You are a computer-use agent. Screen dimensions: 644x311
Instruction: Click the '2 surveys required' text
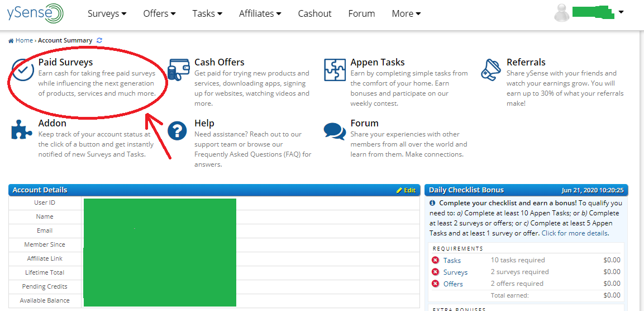click(x=520, y=272)
